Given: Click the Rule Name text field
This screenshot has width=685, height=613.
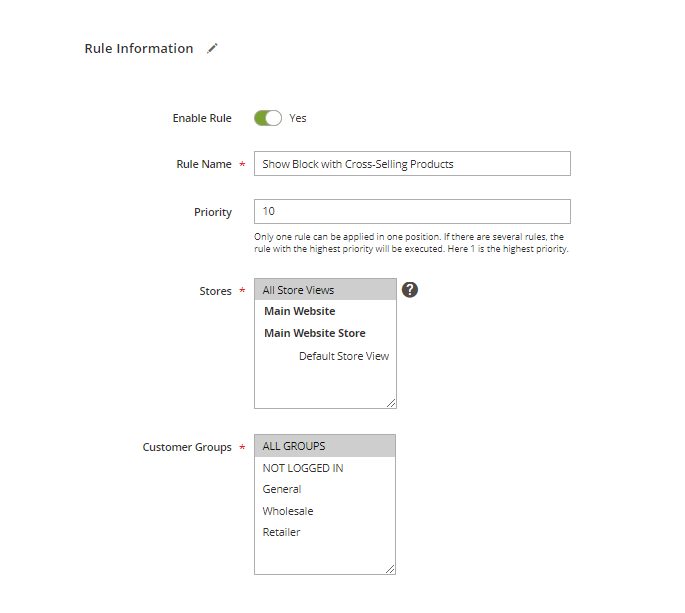Looking at the screenshot, I should coord(412,164).
